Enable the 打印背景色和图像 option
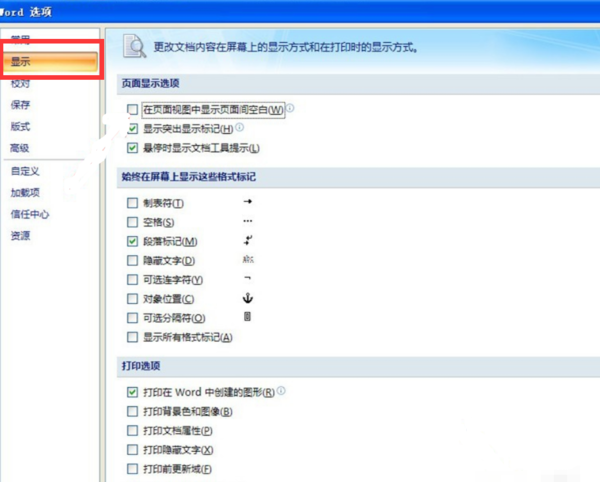The width and height of the screenshot is (600, 482). pos(132,411)
